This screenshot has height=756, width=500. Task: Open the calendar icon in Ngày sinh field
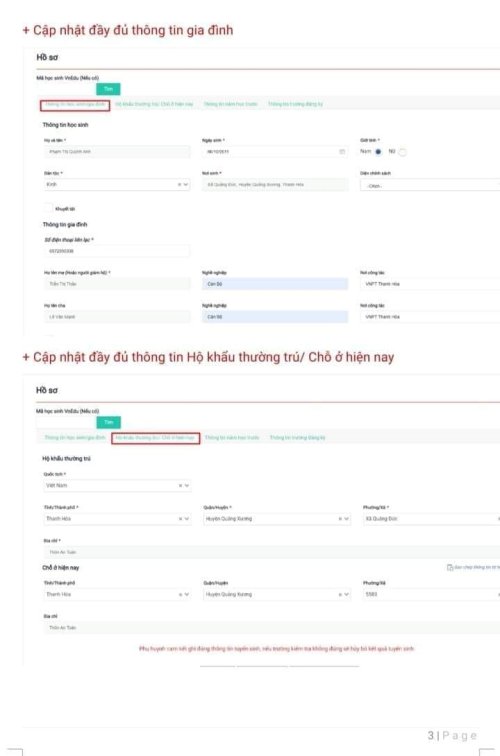click(x=342, y=152)
